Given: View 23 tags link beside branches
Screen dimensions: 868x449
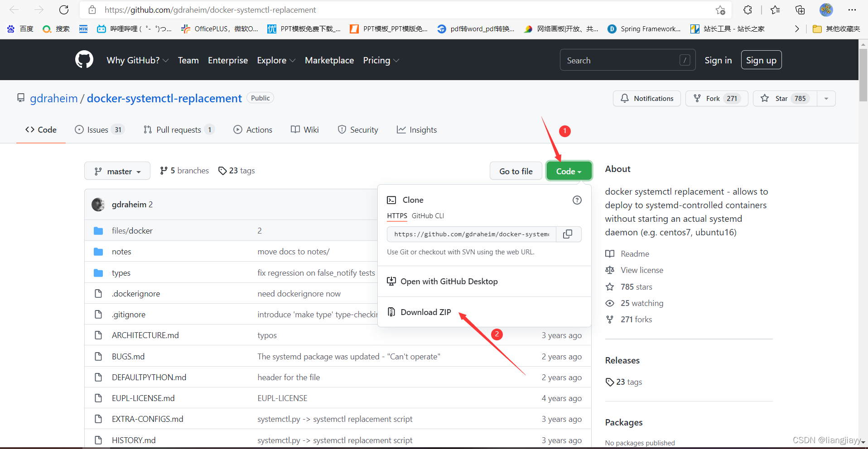Looking at the screenshot, I should pos(236,171).
